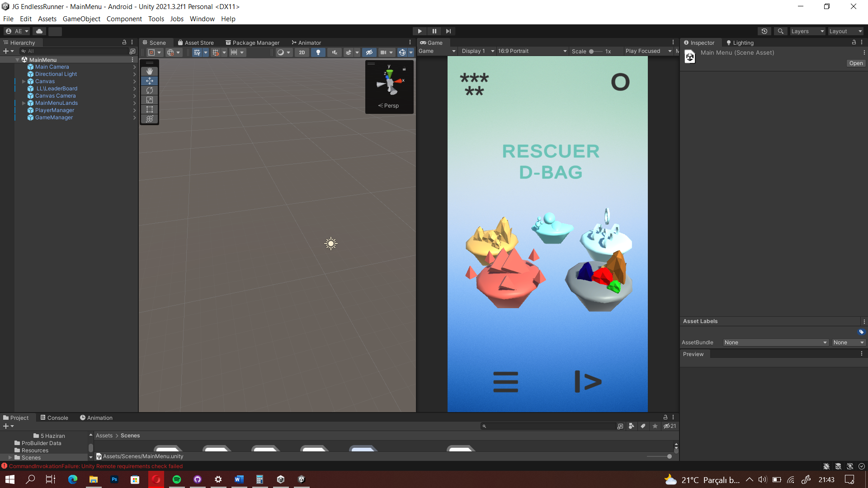Expand the Canvas hierarchy item
Screen dimensions: 868x488
pyautogui.click(x=24, y=81)
